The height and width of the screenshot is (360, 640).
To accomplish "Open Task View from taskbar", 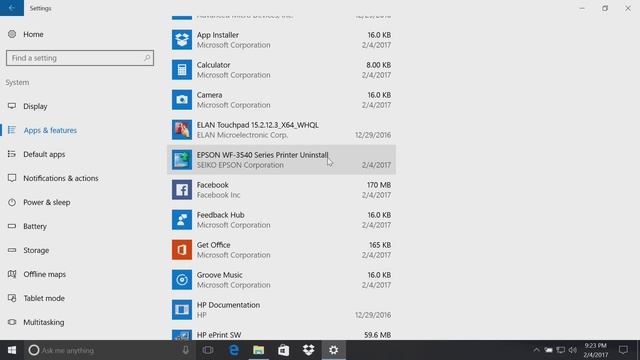I will (x=208, y=350).
